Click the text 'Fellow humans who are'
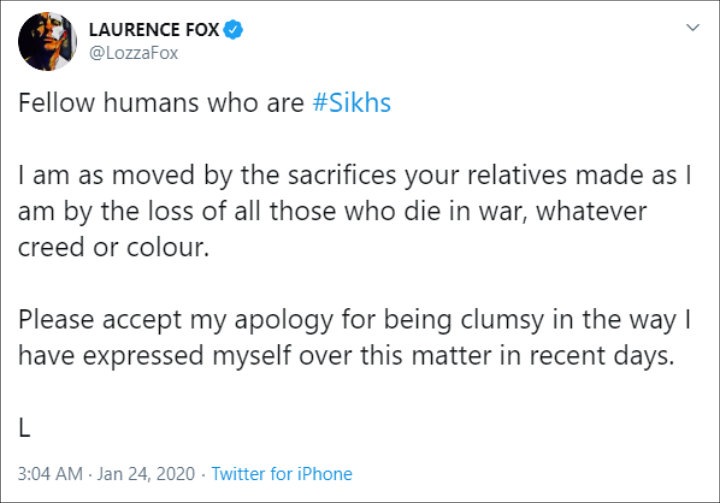 (161, 102)
